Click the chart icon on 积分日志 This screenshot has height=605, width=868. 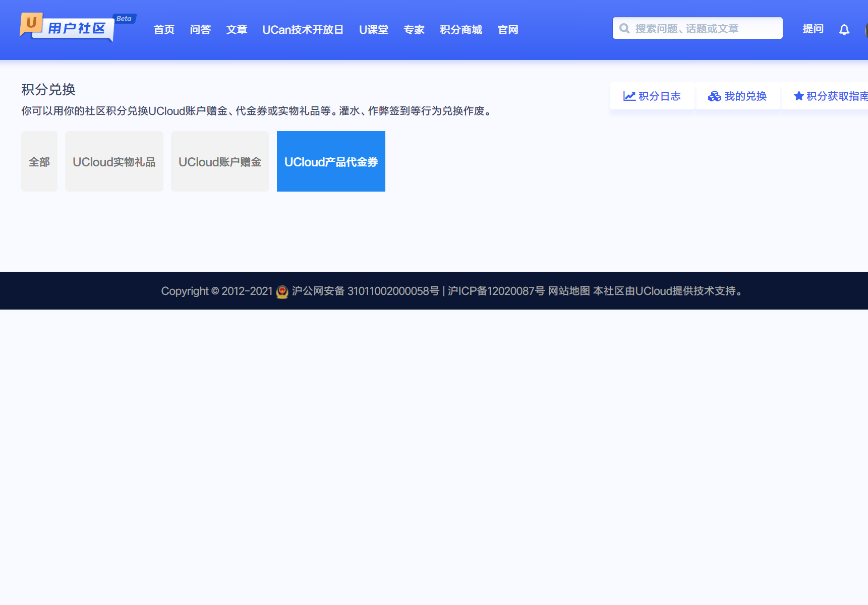tap(629, 96)
